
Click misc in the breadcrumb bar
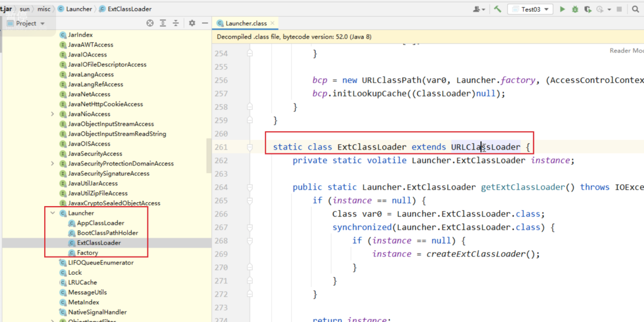44,9
